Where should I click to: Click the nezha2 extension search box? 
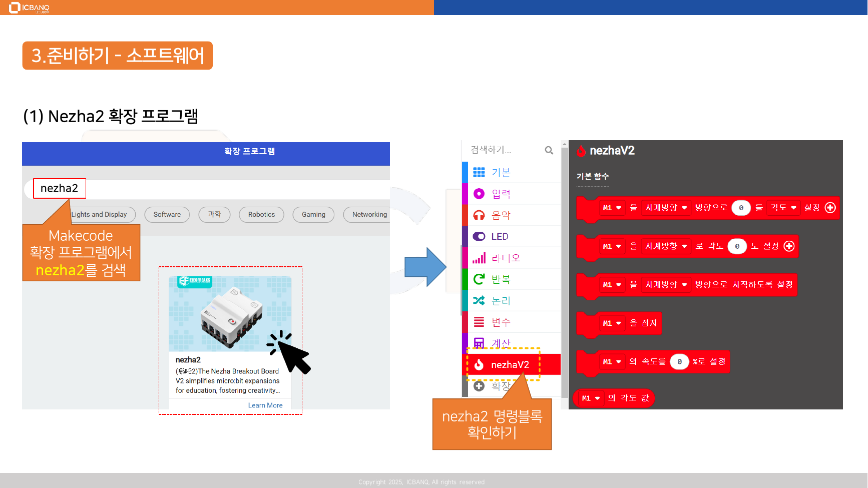[x=206, y=189]
